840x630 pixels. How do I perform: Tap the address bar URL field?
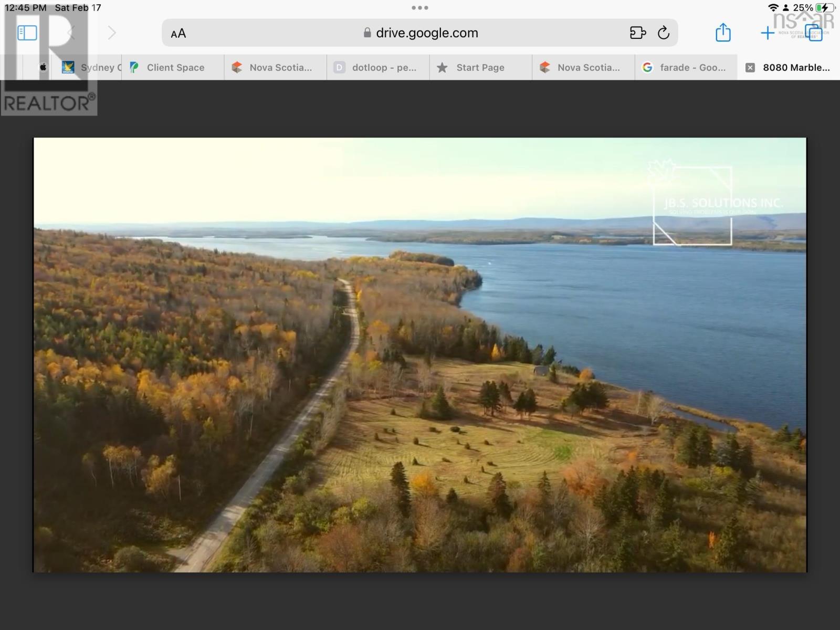coord(426,33)
